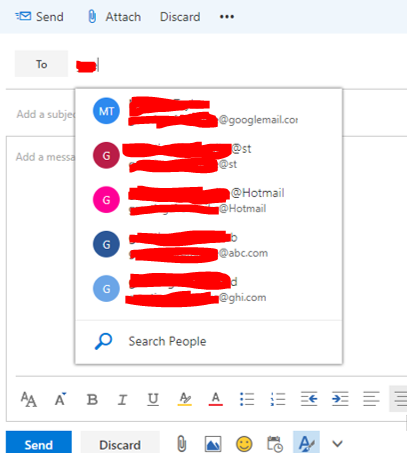The image size is (407, 453).
Task: Toggle formatting options pen icon
Action: click(x=306, y=443)
